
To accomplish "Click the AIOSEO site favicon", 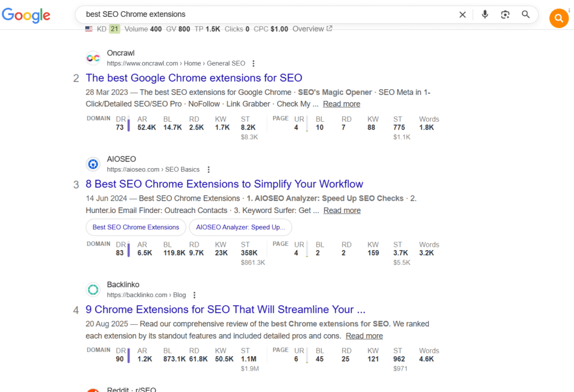I will tap(93, 164).
